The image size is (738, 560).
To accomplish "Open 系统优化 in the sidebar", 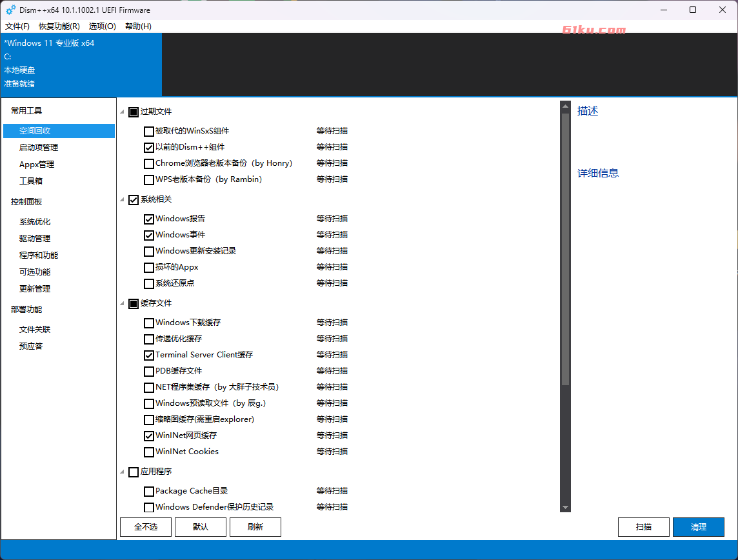I will click(35, 222).
